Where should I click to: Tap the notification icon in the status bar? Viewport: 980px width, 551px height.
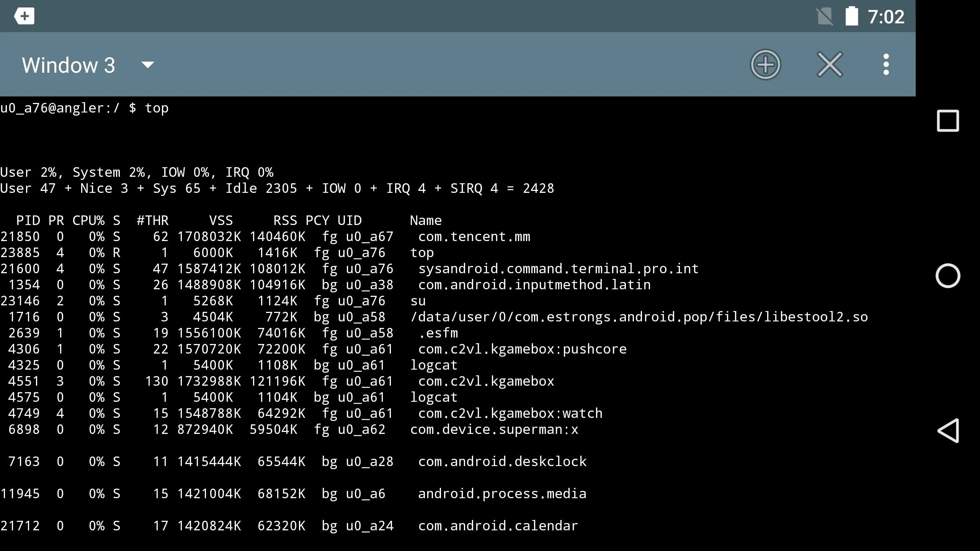pos(24,16)
